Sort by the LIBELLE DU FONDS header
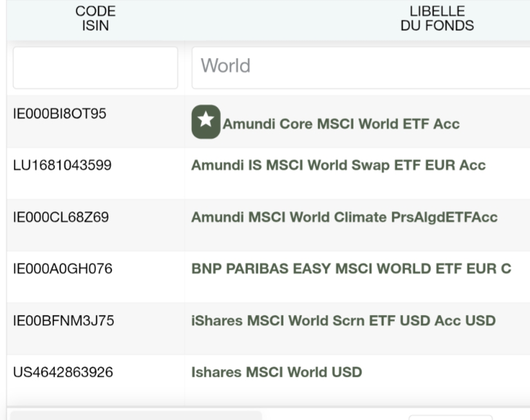Screen dimensions: 530x420 point(437,18)
